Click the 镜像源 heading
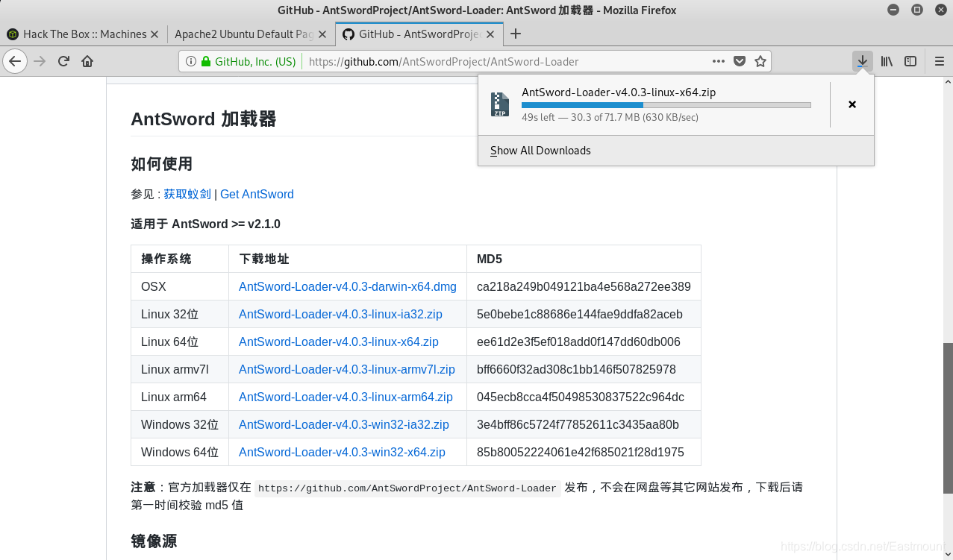Viewport: 953px width, 560px height. tap(154, 541)
